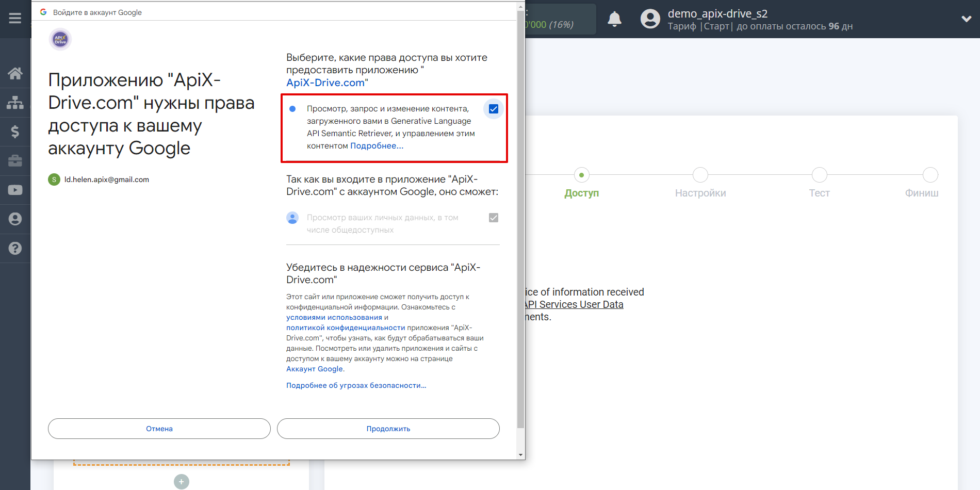The width and height of the screenshot is (980, 490).
Task: Click the Продолжить button
Action: (x=388, y=429)
